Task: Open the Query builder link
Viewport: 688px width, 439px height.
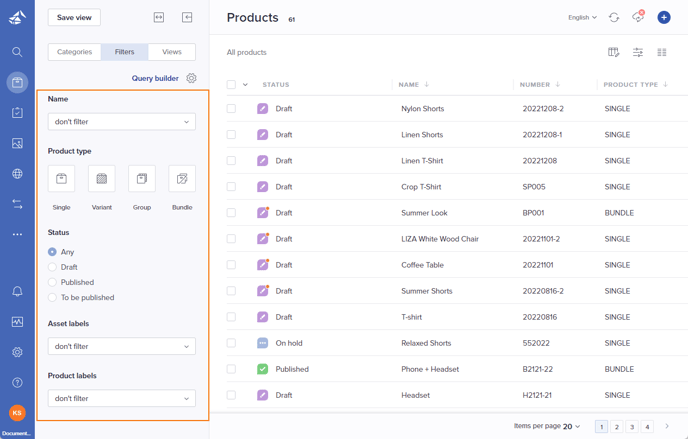Action: point(155,78)
